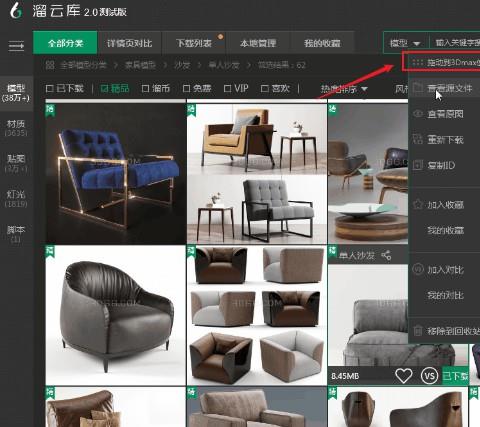Switch to the 详情页对比 tab

(129, 43)
